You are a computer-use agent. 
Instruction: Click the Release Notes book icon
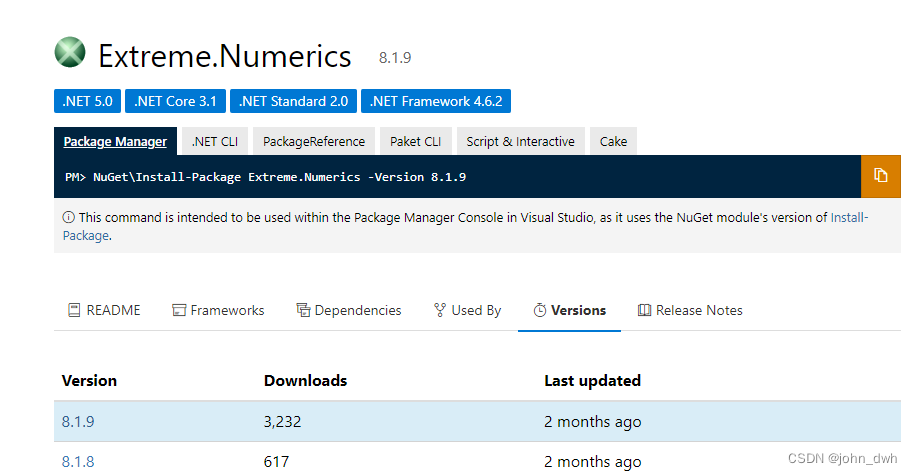pyautogui.click(x=644, y=310)
